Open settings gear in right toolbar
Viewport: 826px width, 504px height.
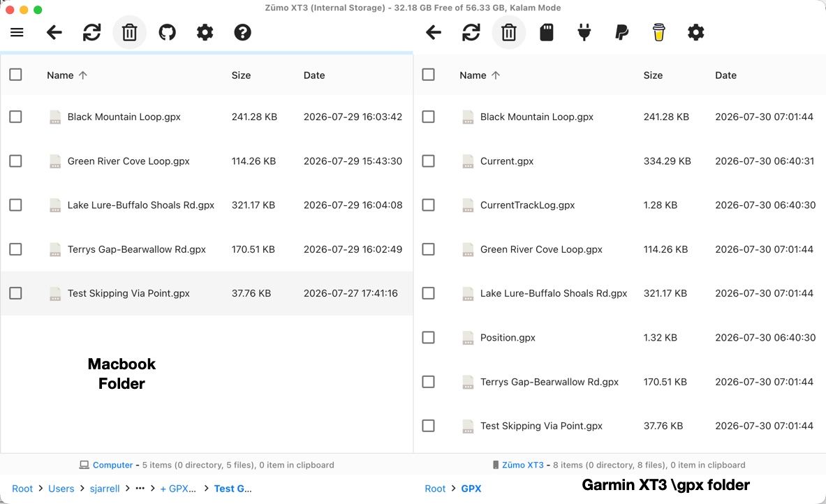(696, 33)
